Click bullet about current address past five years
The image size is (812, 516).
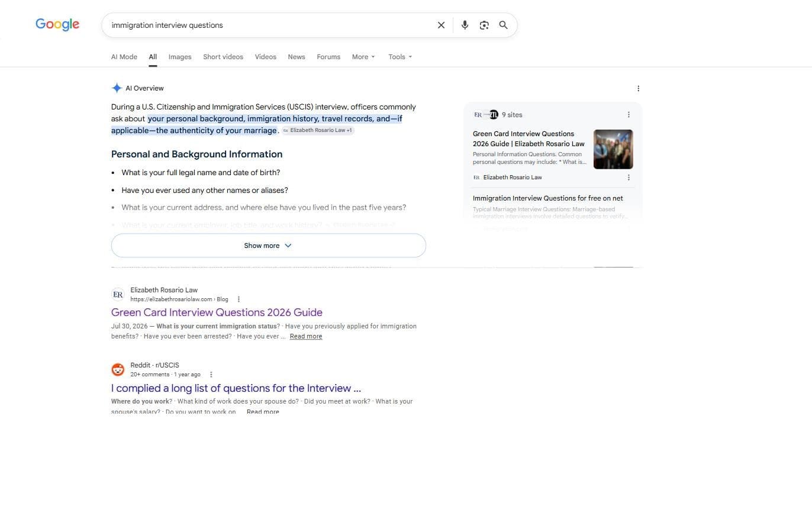264,208
